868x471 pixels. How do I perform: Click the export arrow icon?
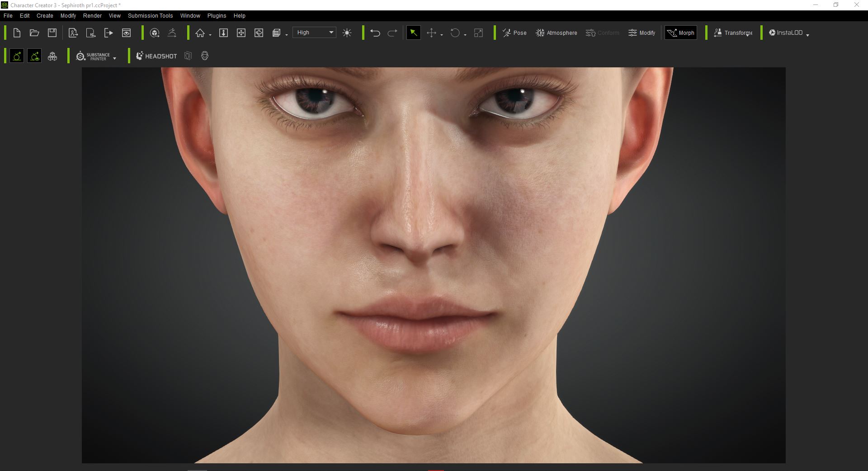click(x=108, y=33)
